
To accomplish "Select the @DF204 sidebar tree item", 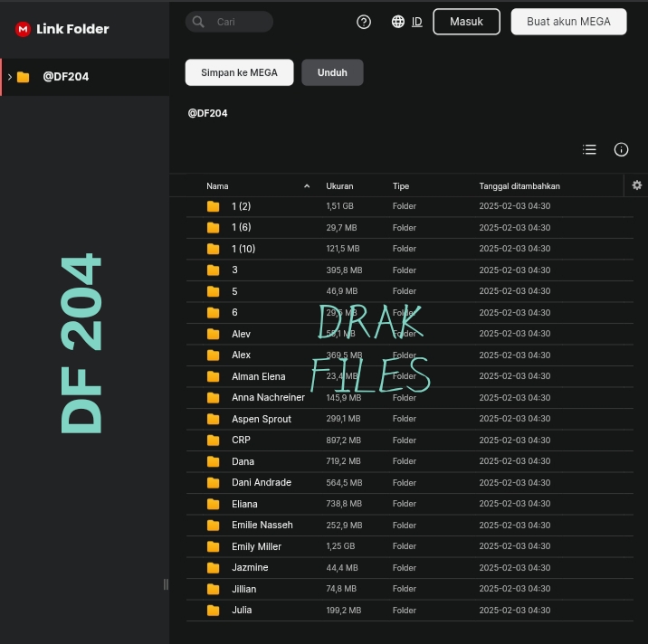I will click(x=85, y=77).
